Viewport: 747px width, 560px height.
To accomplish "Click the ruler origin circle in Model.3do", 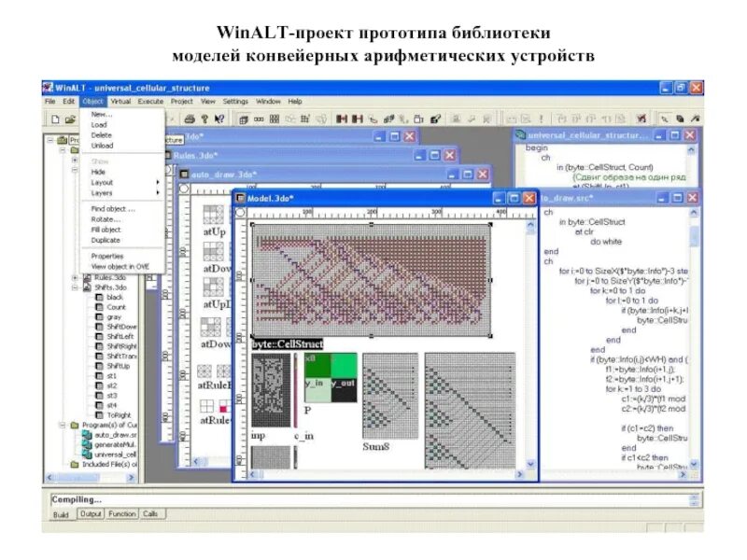I will coord(240,213).
